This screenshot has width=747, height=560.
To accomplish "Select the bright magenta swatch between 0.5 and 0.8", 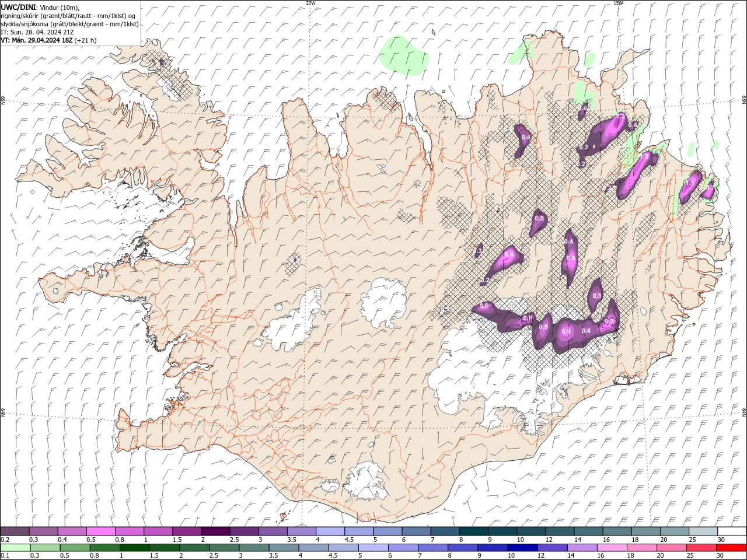I will pos(100,531).
